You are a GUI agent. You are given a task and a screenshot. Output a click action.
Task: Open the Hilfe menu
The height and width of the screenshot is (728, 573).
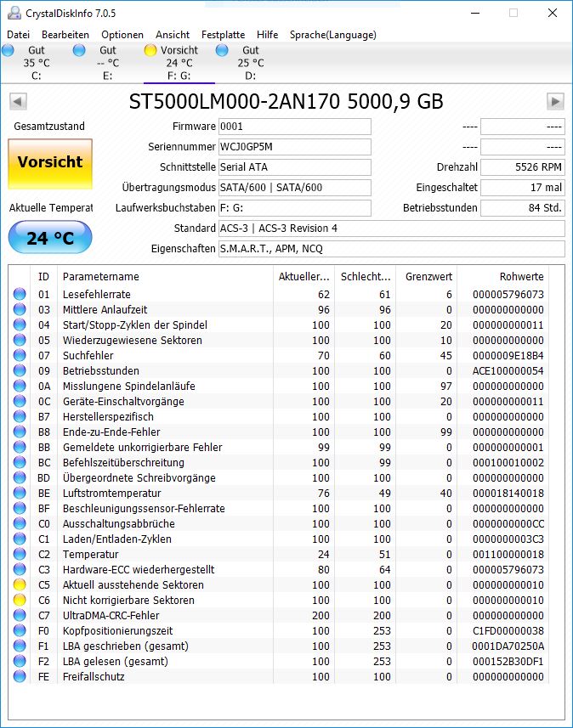pyautogui.click(x=267, y=35)
